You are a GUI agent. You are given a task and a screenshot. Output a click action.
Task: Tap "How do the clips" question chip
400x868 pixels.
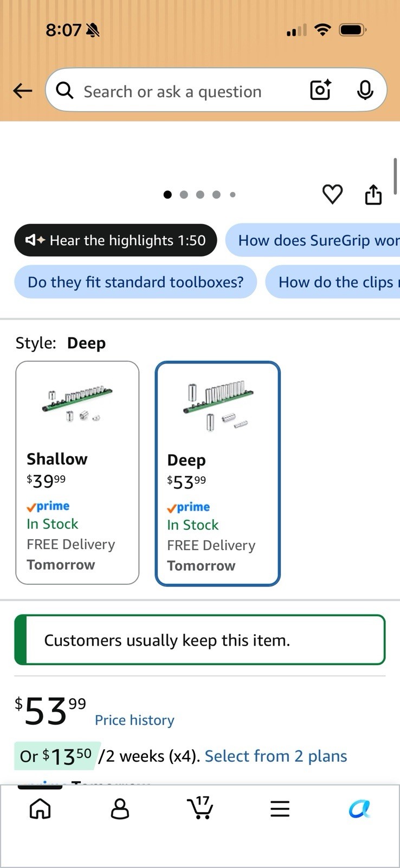pyautogui.click(x=333, y=282)
